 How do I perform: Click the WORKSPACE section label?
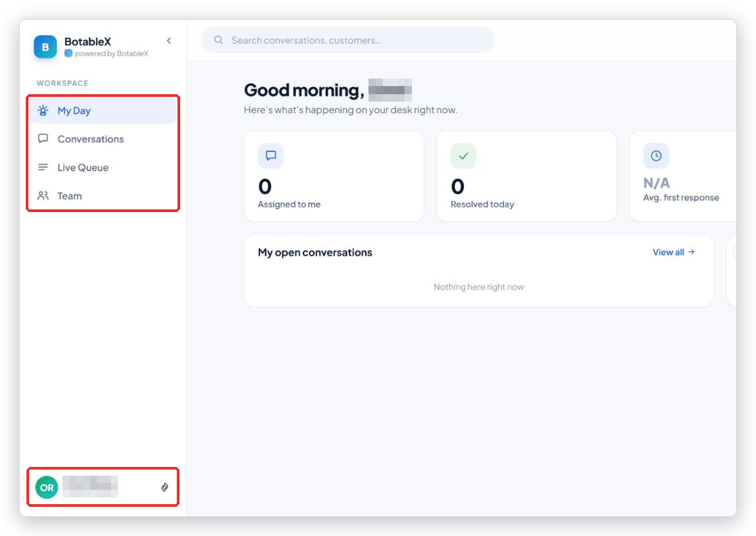[x=62, y=83]
